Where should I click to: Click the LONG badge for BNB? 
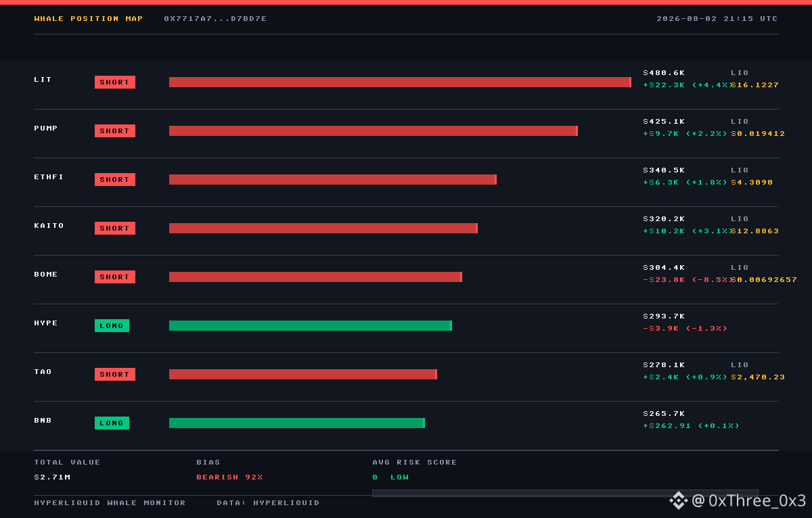112,423
